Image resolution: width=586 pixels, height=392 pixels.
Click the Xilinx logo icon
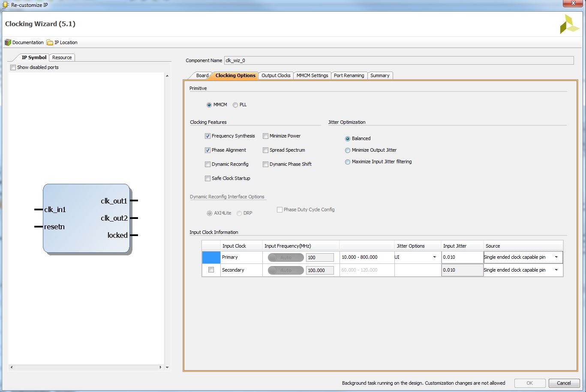point(569,24)
